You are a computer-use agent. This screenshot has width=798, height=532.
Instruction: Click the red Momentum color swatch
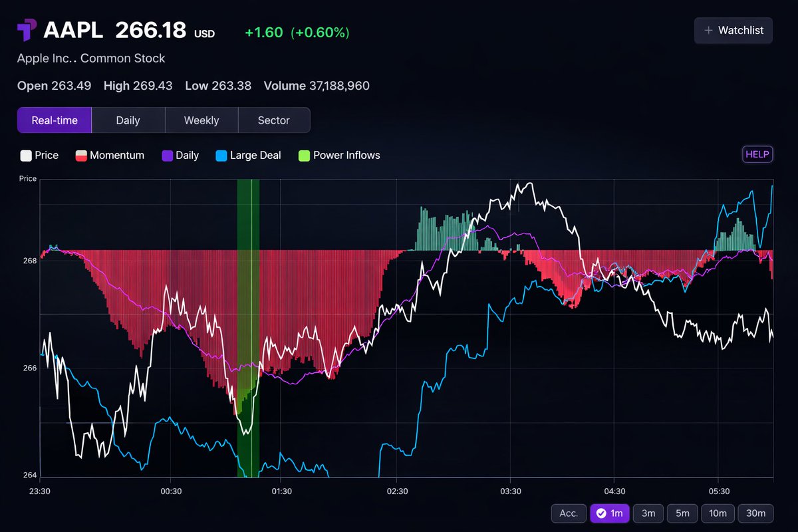(82, 155)
